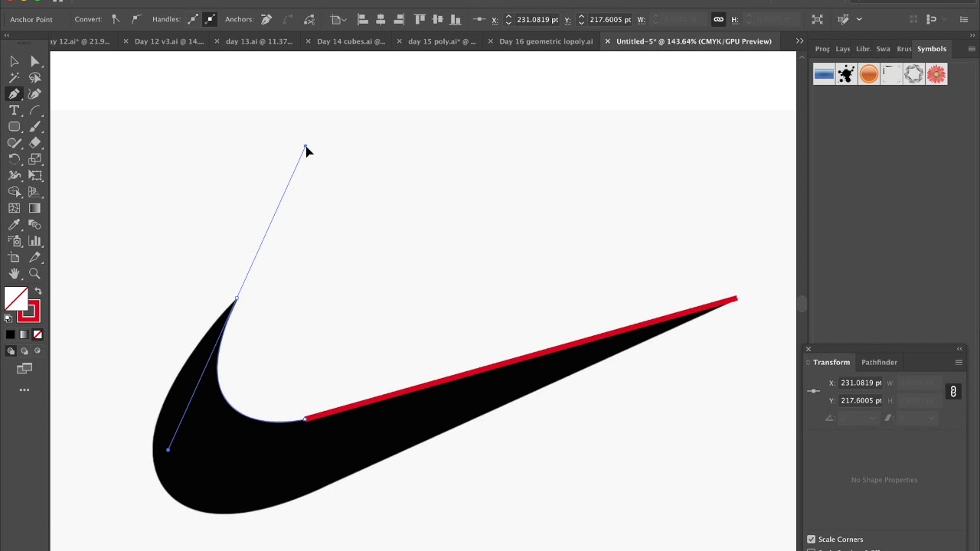
Task: Switch to day 13.ai tab
Action: pos(259,41)
